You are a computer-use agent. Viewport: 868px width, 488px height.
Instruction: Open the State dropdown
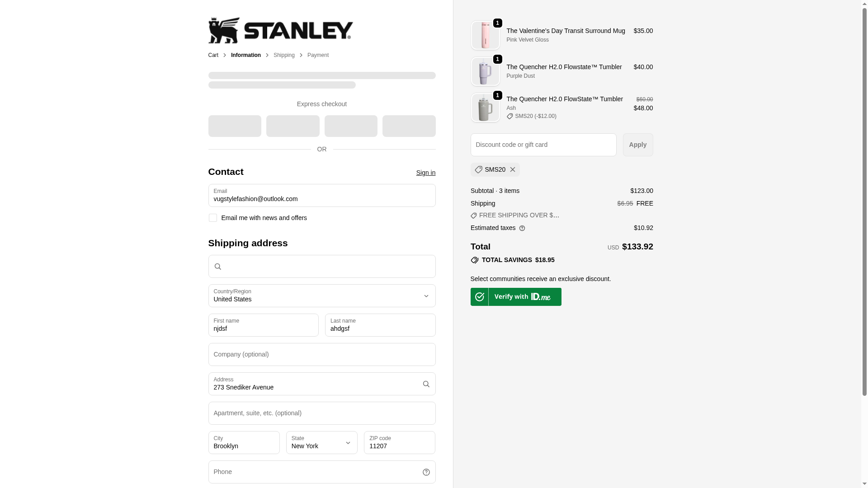[321, 443]
